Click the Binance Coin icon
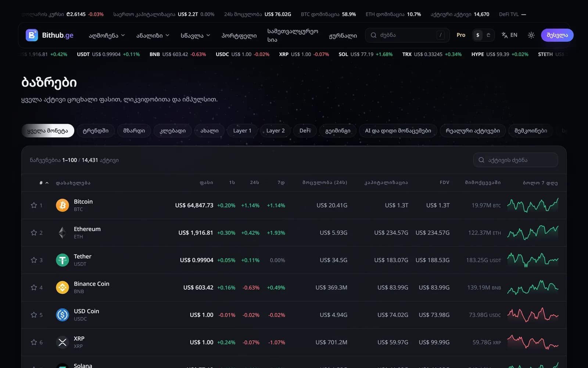 62,287
